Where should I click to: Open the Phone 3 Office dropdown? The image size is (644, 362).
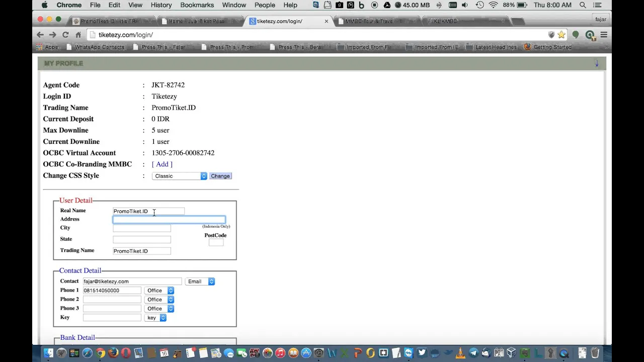click(x=159, y=309)
